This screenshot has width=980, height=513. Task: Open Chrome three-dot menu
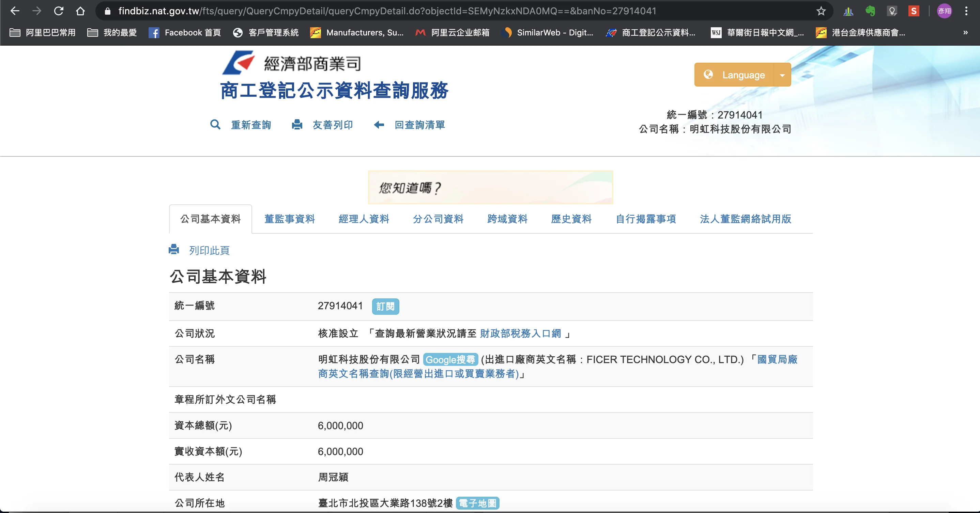pos(966,11)
